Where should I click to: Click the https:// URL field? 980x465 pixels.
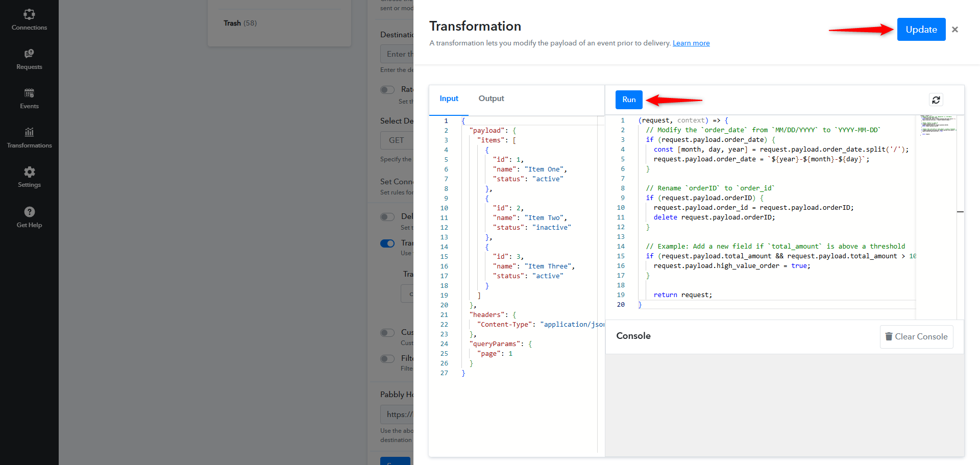click(x=397, y=414)
